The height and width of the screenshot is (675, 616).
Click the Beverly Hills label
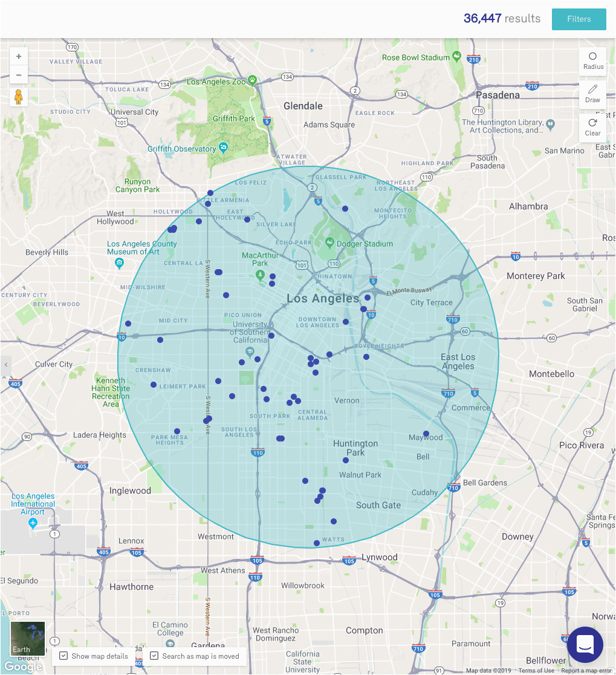47,252
